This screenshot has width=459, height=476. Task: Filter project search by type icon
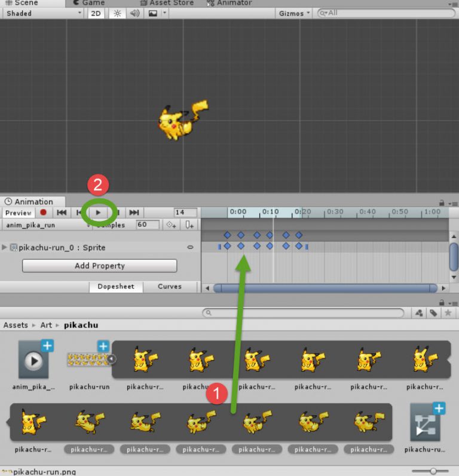point(419,313)
